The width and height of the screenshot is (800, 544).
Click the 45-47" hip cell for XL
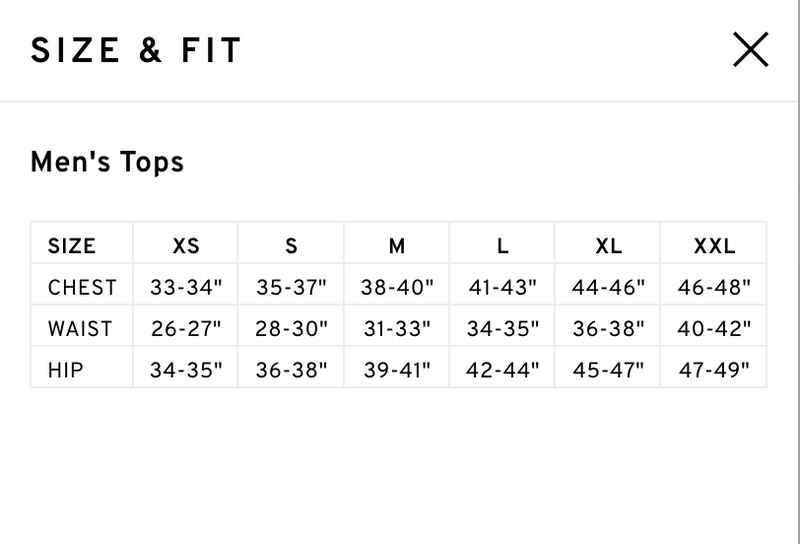[608, 370]
